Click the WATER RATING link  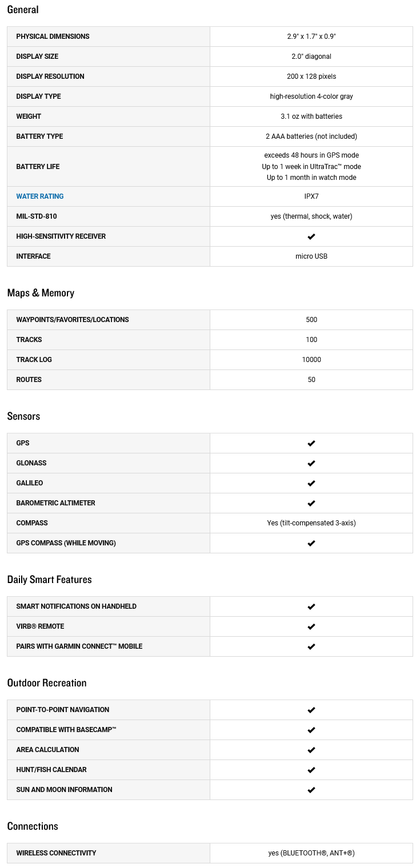[x=40, y=196]
